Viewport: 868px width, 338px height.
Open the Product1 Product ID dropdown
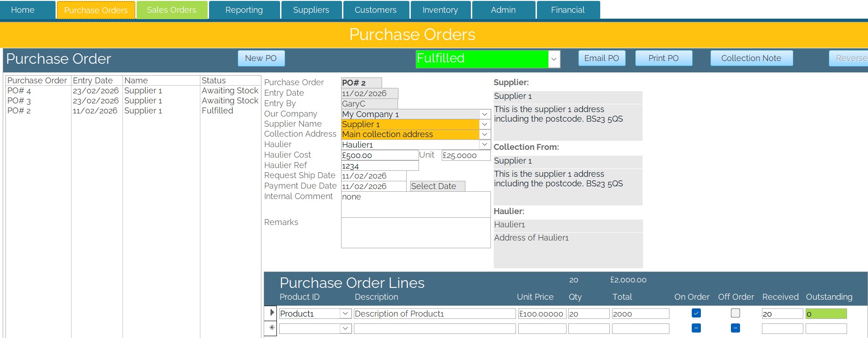tap(345, 313)
